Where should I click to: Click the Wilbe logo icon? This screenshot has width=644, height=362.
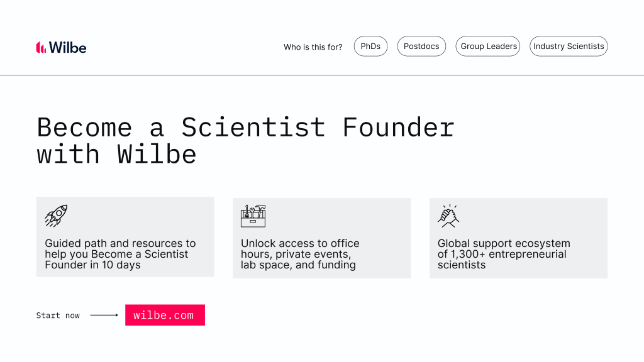(41, 48)
